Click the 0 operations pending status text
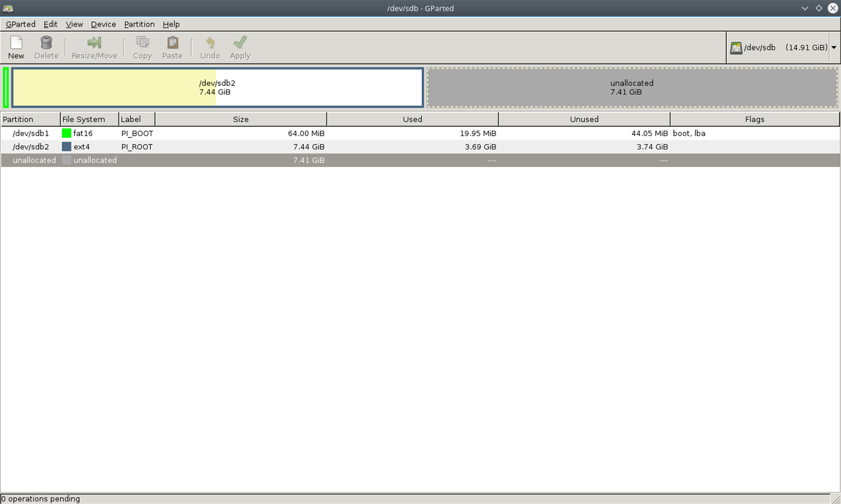Screen dimensions: 841x504 coord(41,499)
